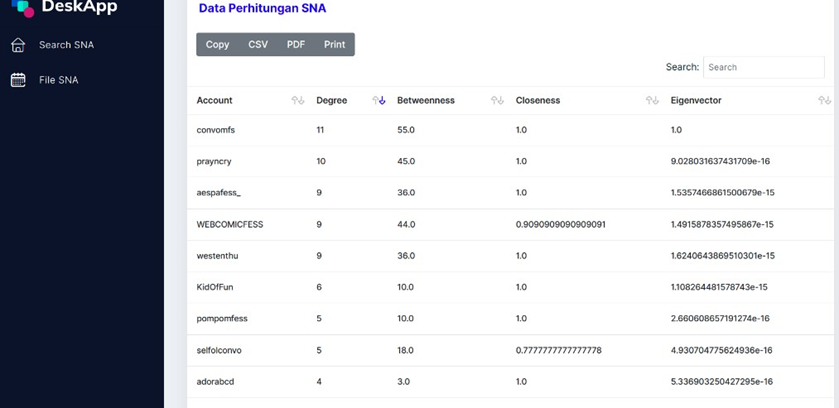Viewport: 839px width, 408px height.
Task: Select the WEBCOMICFESS account row
Action: [229, 225]
